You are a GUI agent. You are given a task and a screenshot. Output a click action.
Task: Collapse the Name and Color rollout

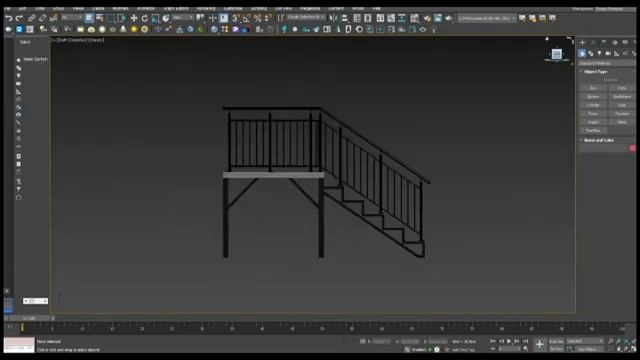point(599,140)
